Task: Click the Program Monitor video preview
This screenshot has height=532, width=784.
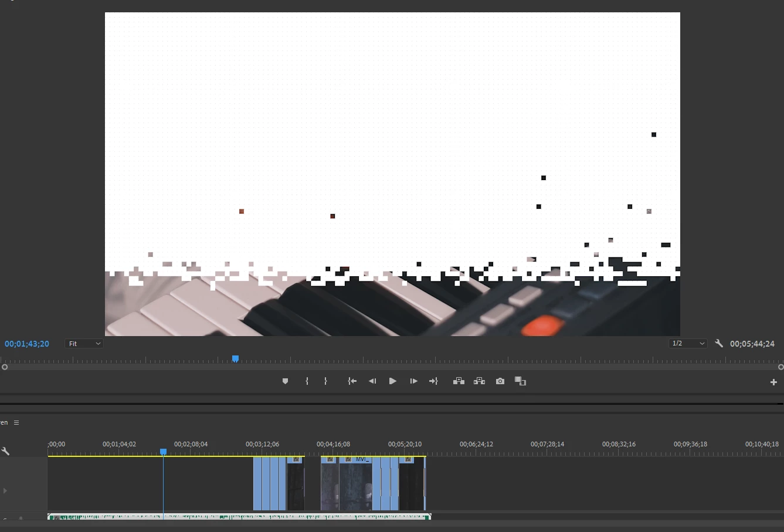Action: tap(392, 174)
